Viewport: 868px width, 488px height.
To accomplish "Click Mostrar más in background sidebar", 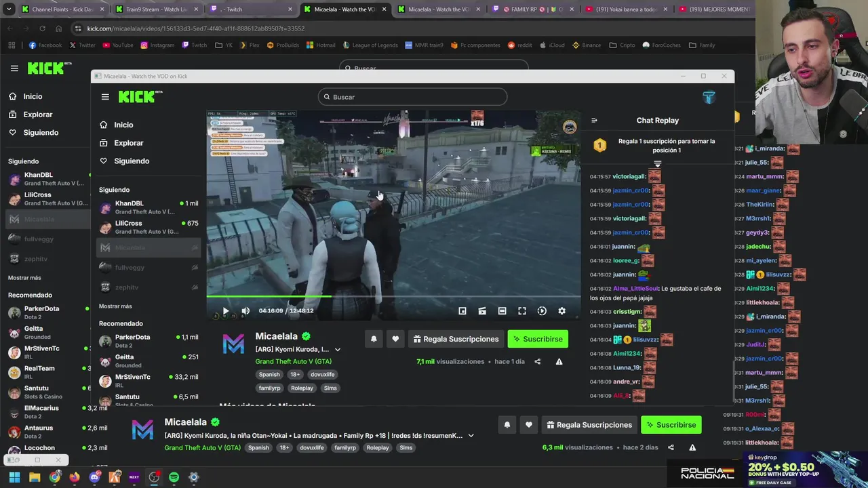I will [x=24, y=278].
